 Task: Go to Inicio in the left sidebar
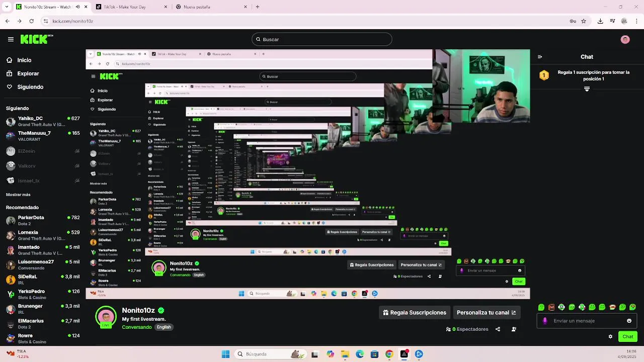(x=19, y=60)
